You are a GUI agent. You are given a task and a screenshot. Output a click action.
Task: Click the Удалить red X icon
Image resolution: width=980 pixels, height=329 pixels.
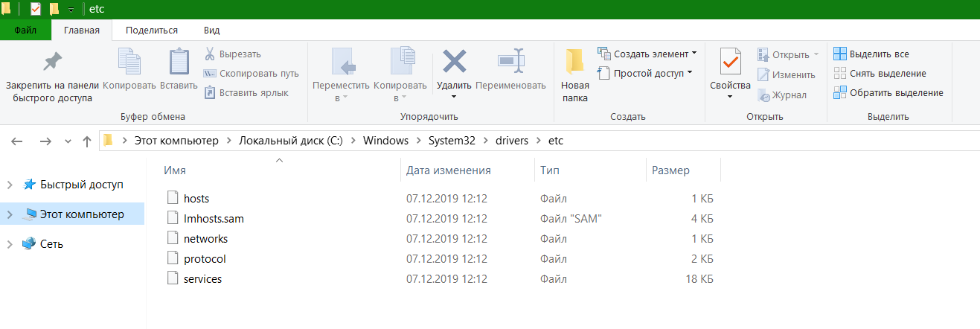coord(454,62)
